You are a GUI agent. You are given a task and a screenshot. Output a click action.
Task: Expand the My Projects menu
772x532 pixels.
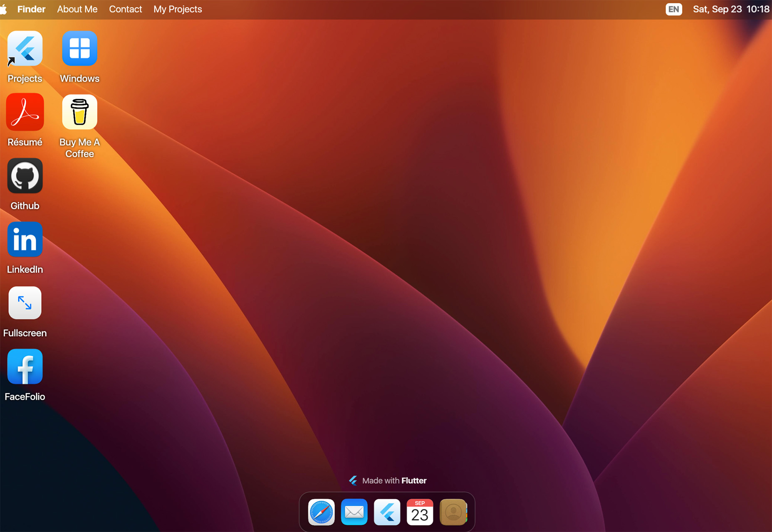[178, 9]
